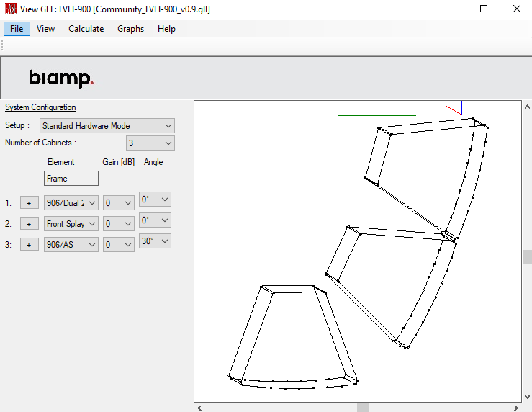Open the Front Splay element dropdown
The image size is (532, 412).
pyautogui.click(x=71, y=224)
